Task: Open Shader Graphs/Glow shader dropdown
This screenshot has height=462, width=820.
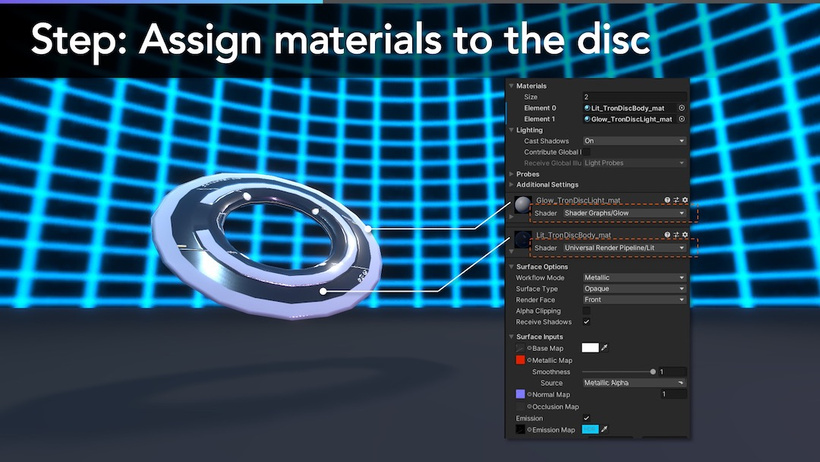Action: coord(624,213)
